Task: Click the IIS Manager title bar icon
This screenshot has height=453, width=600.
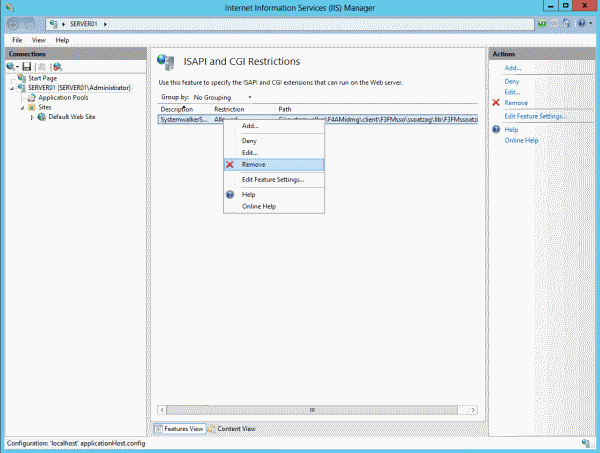Action: click(x=10, y=7)
